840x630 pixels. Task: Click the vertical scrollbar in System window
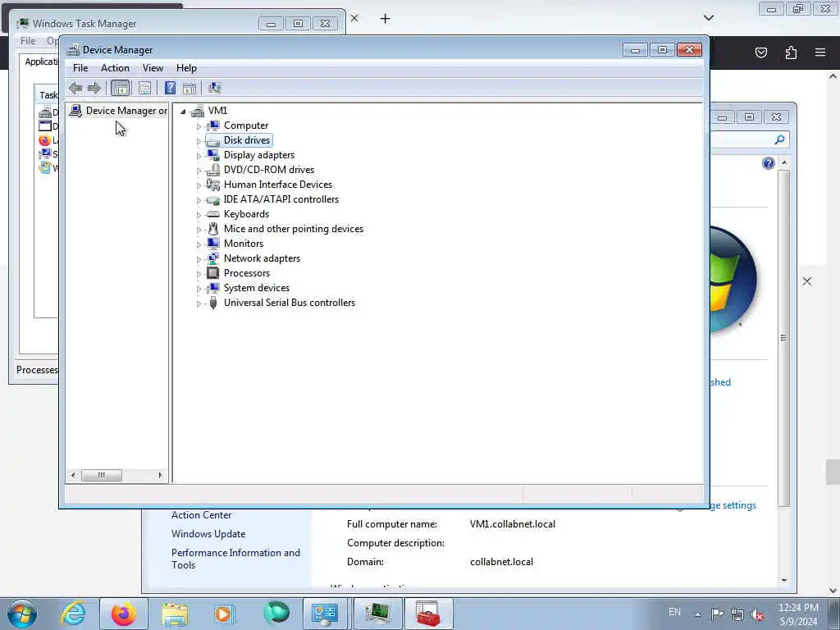click(783, 337)
